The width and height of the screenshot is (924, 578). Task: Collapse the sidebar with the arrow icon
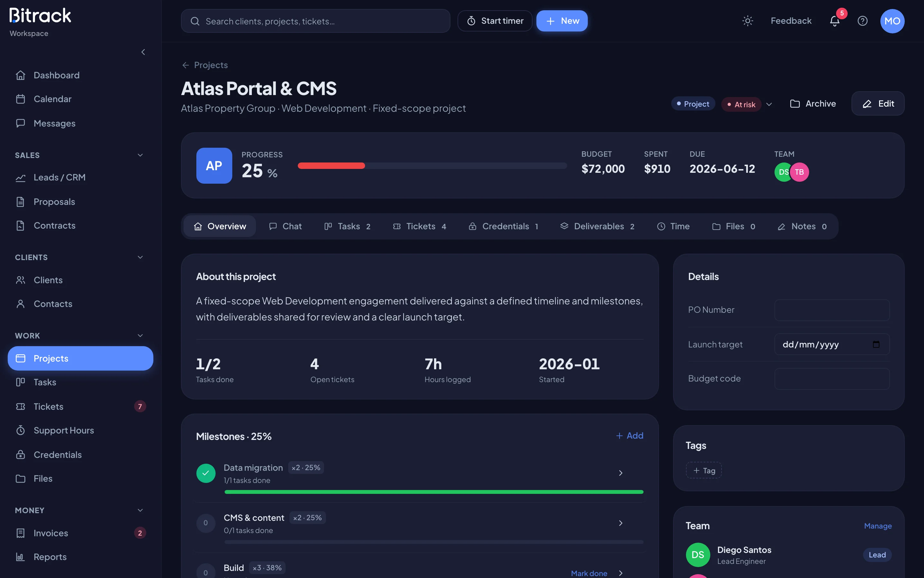tap(143, 52)
